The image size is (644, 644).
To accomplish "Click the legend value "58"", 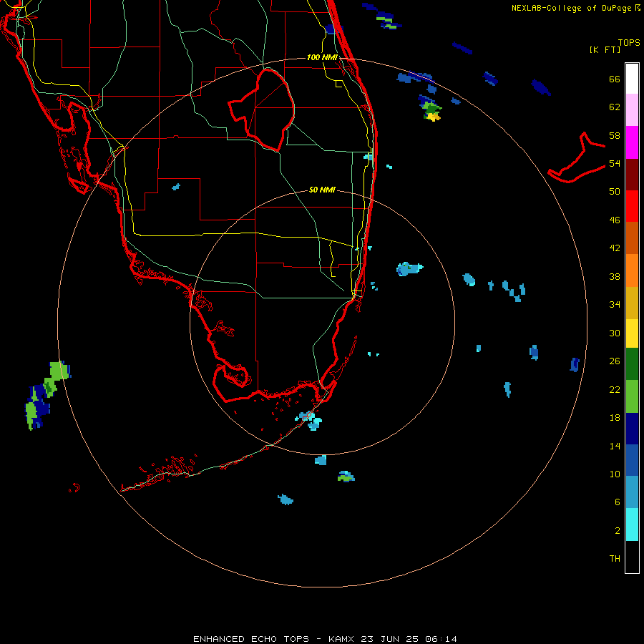I will 615,135.
